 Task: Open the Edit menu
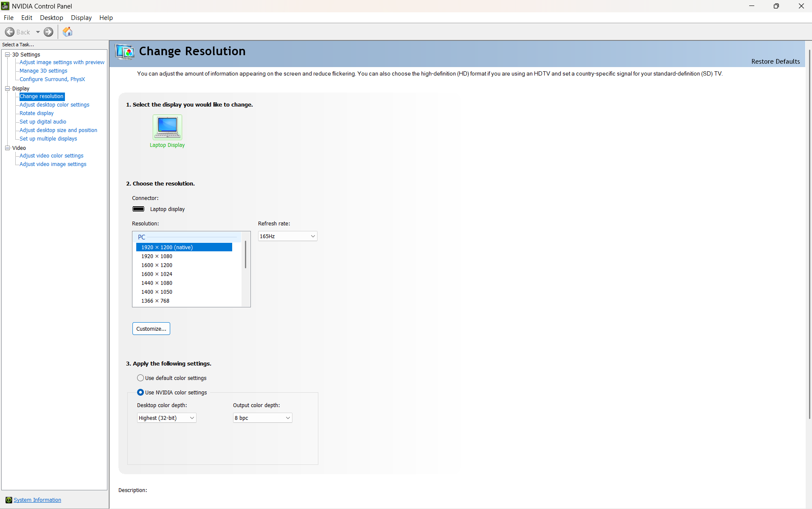click(27, 17)
